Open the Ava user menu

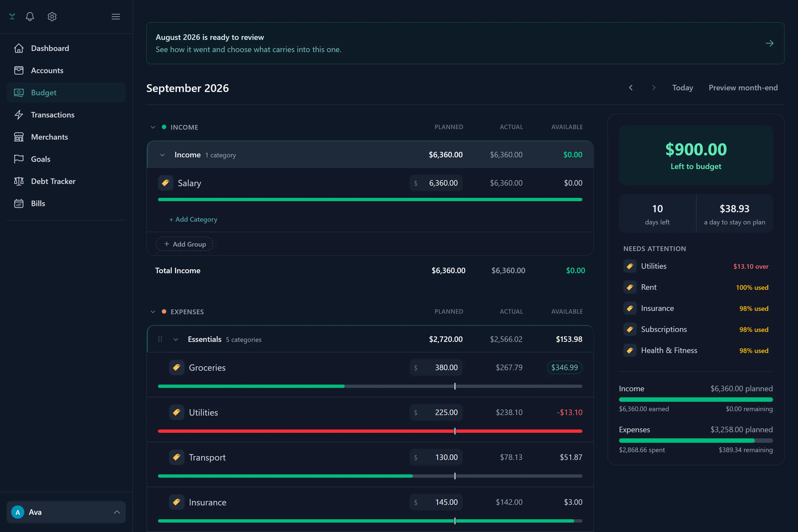tap(66, 512)
